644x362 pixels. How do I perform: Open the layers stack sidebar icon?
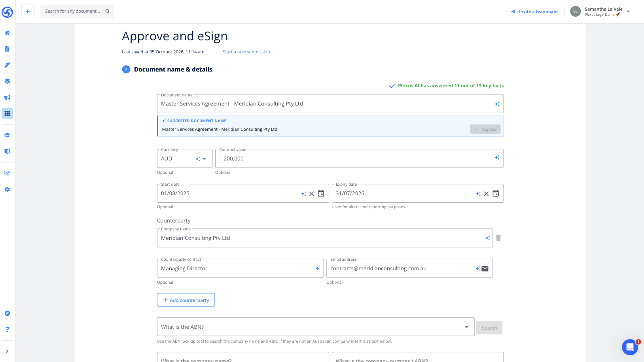[x=7, y=81]
